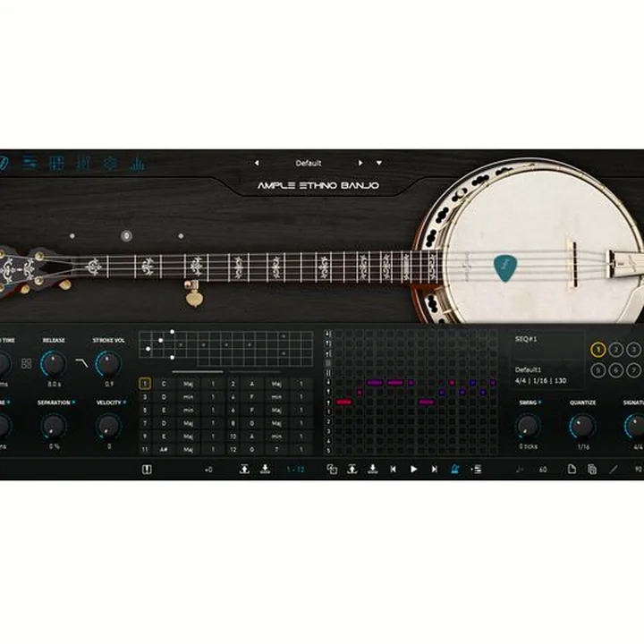Skip to the next sequence
644x644 pixels.
(x=434, y=469)
